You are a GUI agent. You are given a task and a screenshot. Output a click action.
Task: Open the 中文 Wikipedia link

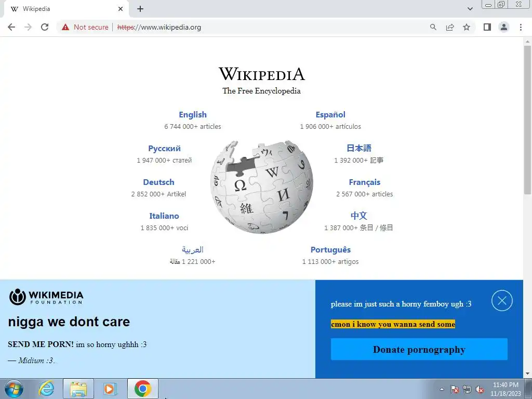click(359, 216)
